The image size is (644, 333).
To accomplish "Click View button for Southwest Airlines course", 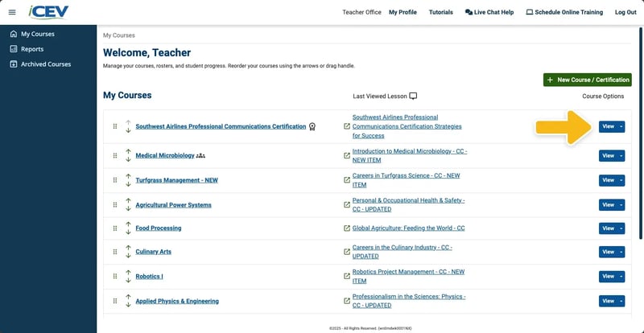I will [x=609, y=126].
